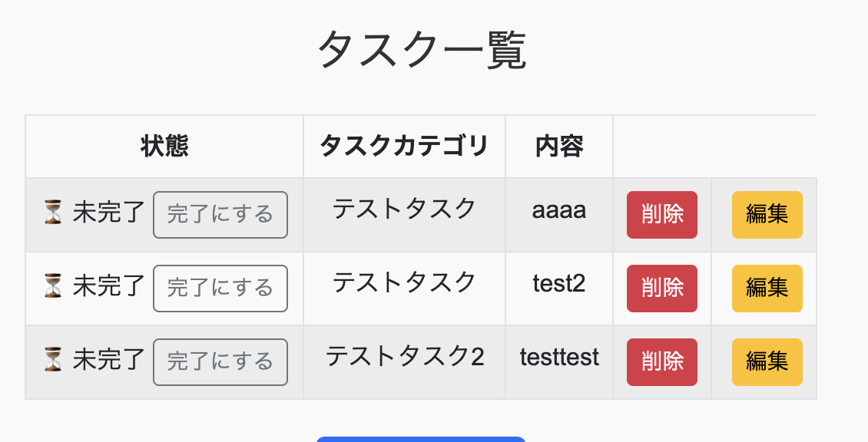The width and height of the screenshot is (868, 442).
Task: Click the タスクカテゴリ column header
Action: (x=404, y=147)
